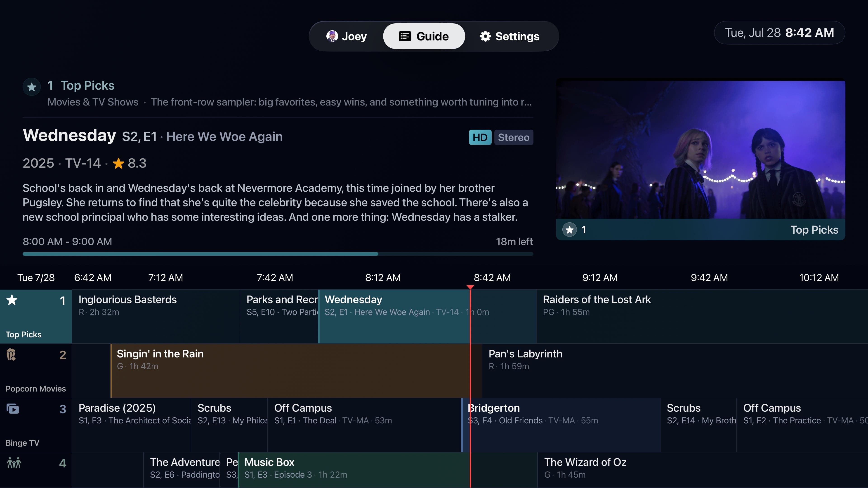
Task: Open Joey's profile avatar
Action: pyautogui.click(x=332, y=36)
